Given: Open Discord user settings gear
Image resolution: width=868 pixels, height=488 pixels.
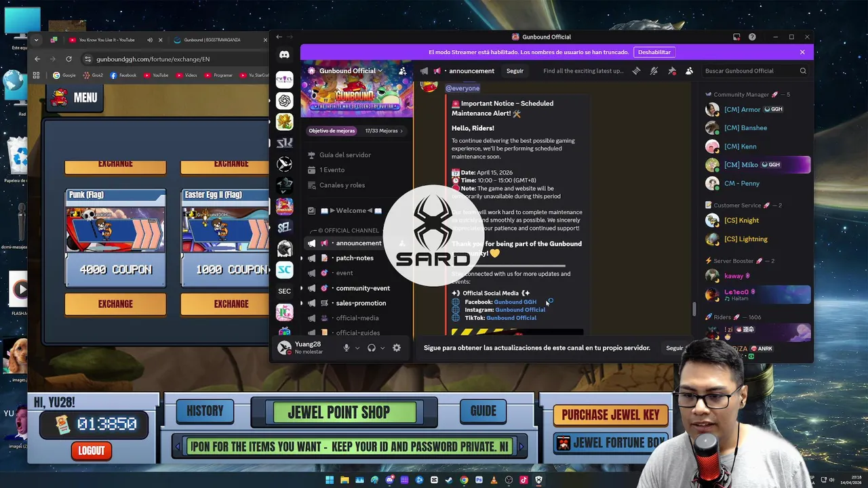Looking at the screenshot, I should (397, 348).
